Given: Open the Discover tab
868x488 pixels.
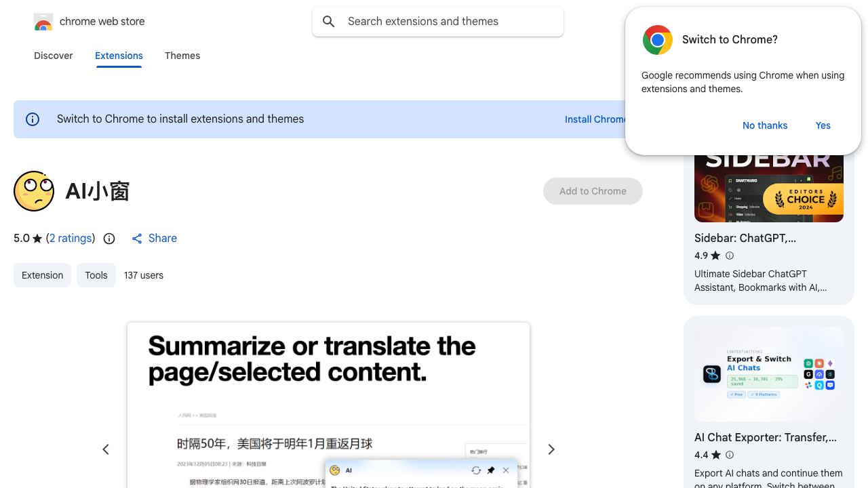Looking at the screenshot, I should (x=54, y=56).
